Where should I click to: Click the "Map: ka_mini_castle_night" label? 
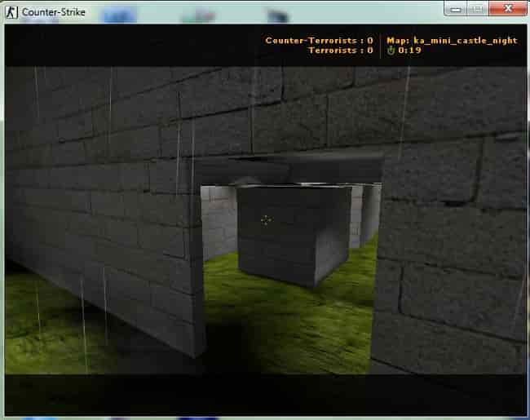(x=452, y=41)
